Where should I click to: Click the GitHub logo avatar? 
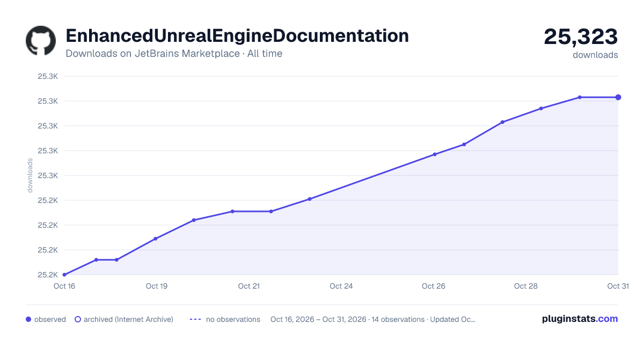coord(41,41)
